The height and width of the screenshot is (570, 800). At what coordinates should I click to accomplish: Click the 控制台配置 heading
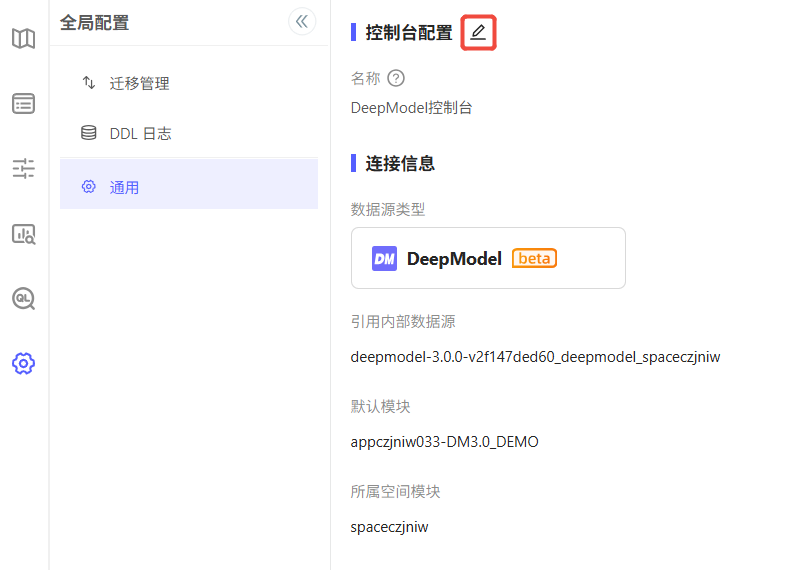coord(409,33)
